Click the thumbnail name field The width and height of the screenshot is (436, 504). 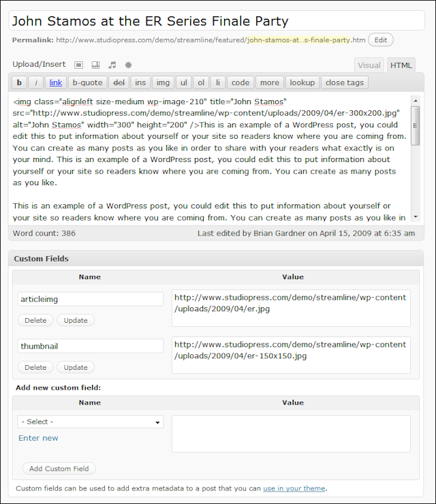91,346
